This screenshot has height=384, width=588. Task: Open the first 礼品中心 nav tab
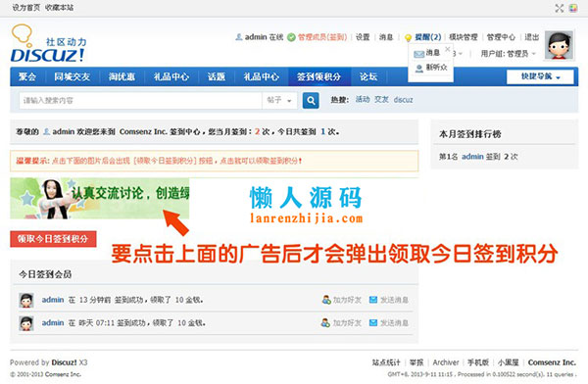tap(171, 76)
